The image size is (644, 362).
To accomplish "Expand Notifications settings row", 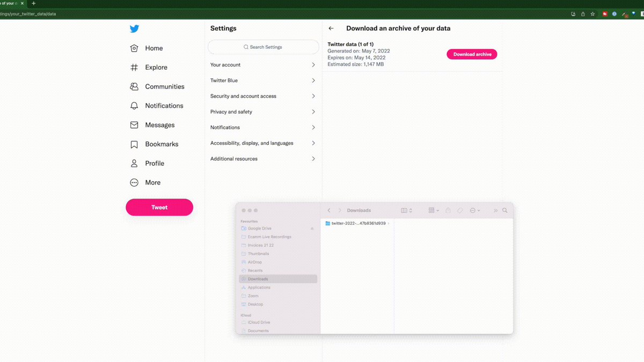I will (263, 128).
